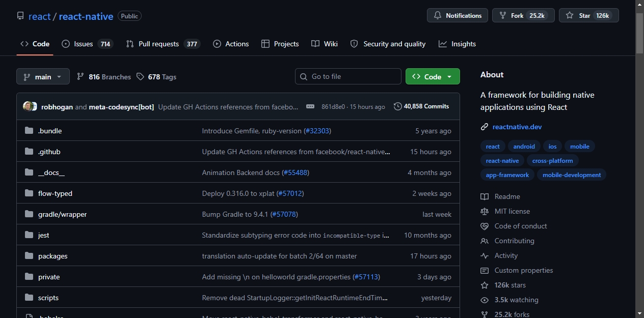Open the Security and quality tab
Viewport: 644px width, 318px height.
[388, 44]
